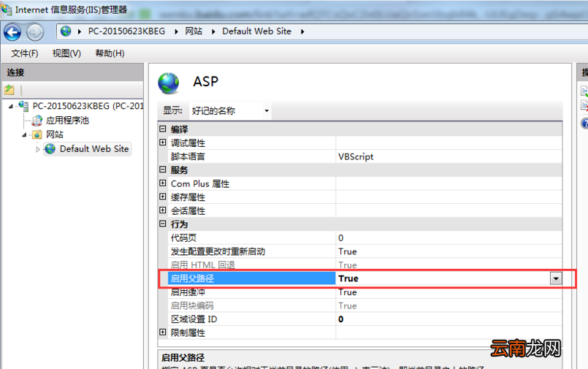Click PC-20150623KBEG in the address breadcrumb
Viewport: 588px width, 369px height.
coord(126,31)
